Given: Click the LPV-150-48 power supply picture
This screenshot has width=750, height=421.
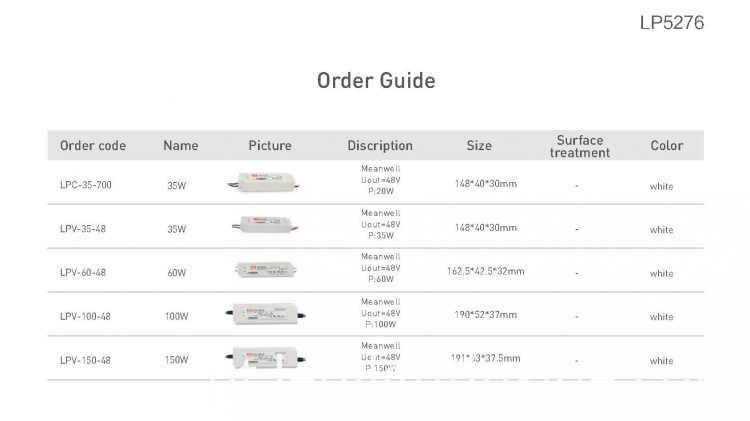Looking at the screenshot, I should (265, 358).
